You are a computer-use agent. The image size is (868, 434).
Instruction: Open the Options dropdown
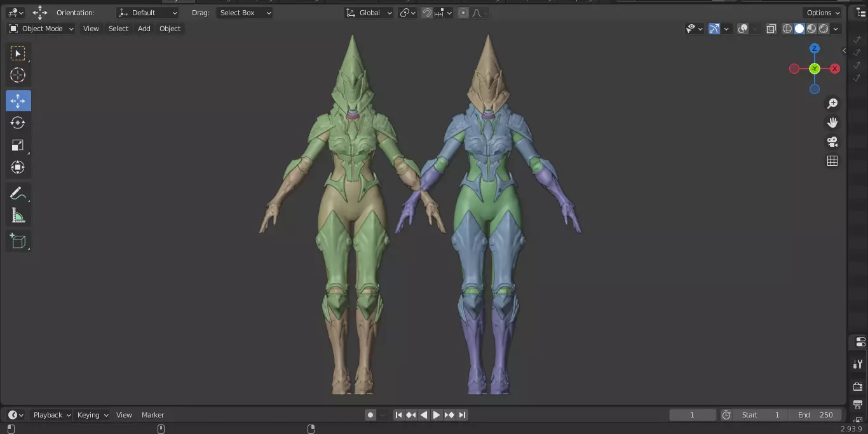823,13
